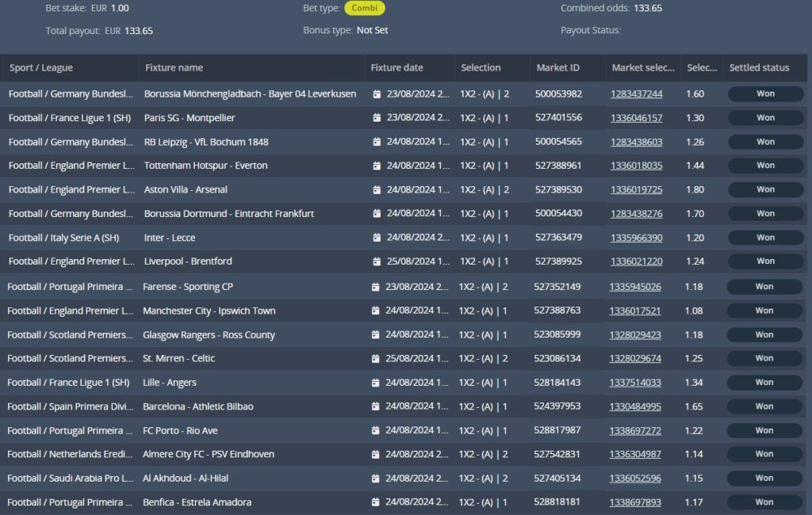Open market selection link 1336052596
The image size is (812, 515).
(635, 479)
